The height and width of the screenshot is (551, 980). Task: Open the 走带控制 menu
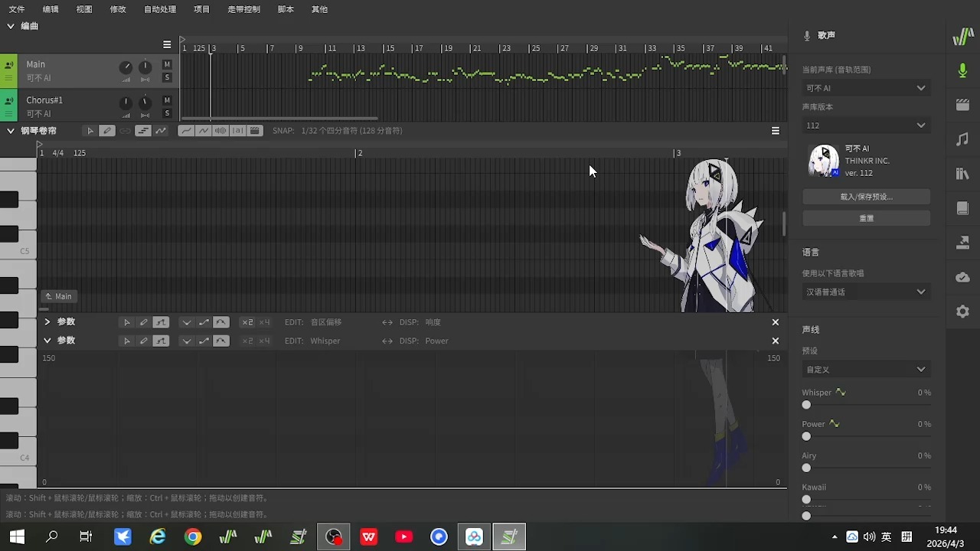pos(243,9)
